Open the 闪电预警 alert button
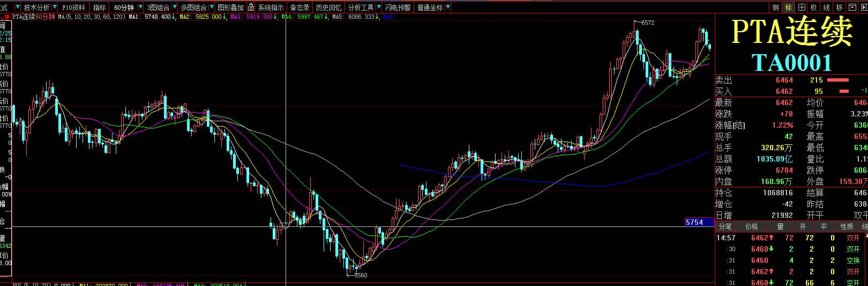The width and height of the screenshot is (868, 286). click(x=398, y=8)
